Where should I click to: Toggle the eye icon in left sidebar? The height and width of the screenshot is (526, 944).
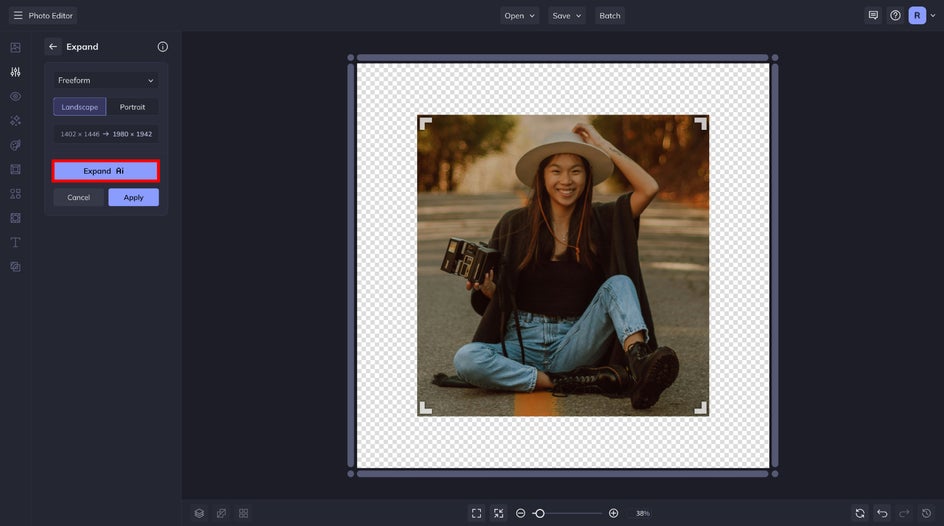16,96
